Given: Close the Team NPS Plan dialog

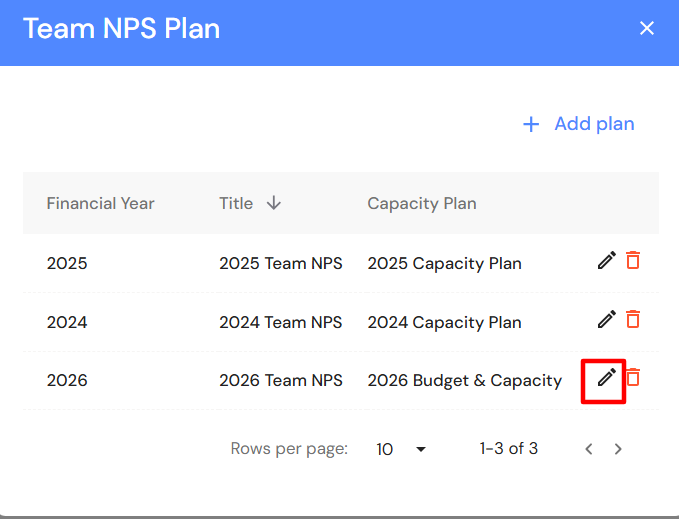Looking at the screenshot, I should [647, 28].
